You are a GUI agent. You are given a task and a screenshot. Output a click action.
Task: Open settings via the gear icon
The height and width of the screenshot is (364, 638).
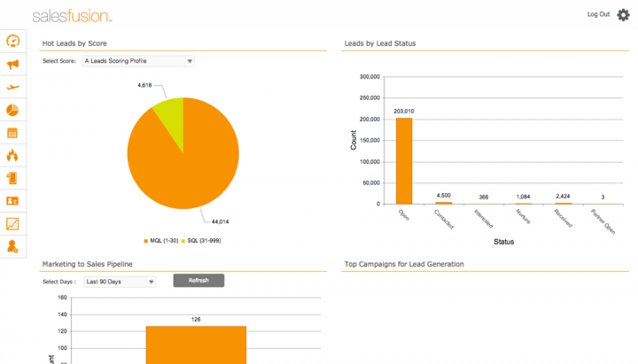coord(623,15)
